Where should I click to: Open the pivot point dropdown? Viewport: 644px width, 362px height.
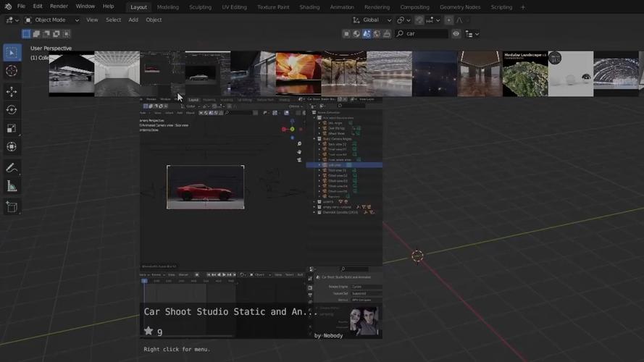tap(403, 20)
